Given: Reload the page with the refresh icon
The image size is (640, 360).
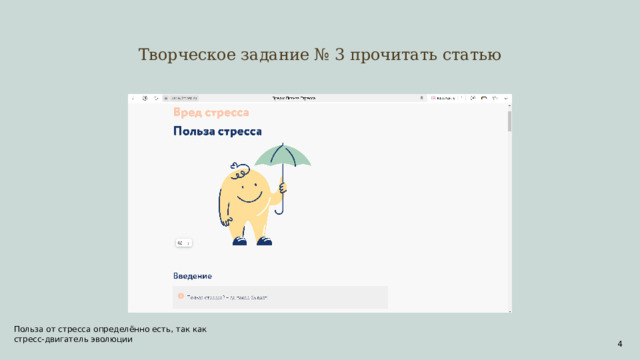Looking at the screenshot, I should click(x=156, y=98).
